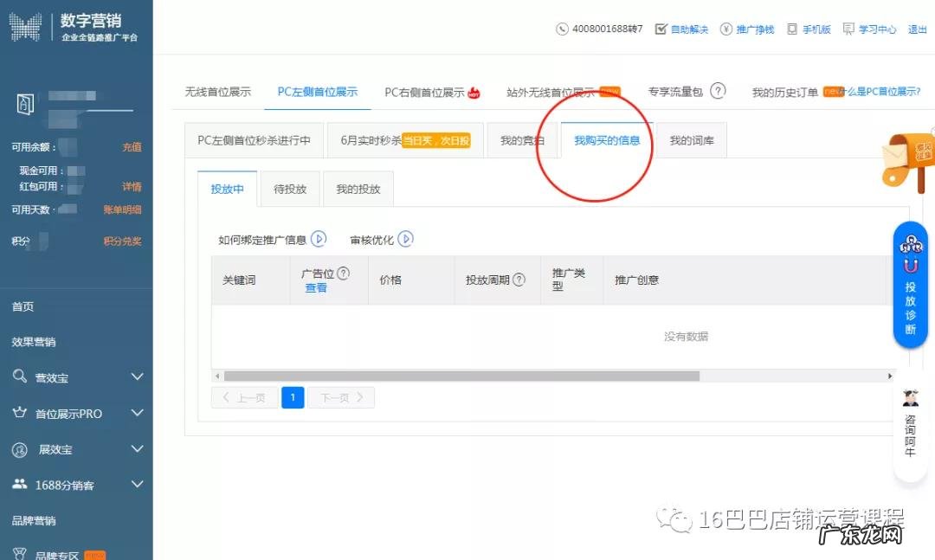Open 展效宝 via its sidebar icon
Screen dimensions: 935x560
tap(19, 449)
